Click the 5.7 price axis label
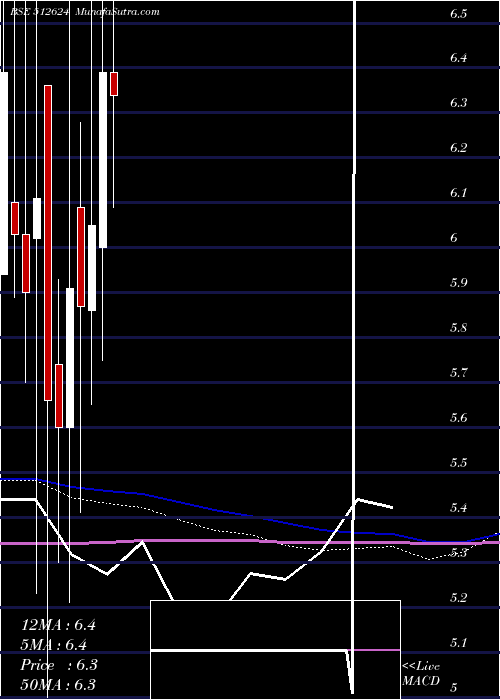Image resolution: width=500 pixels, height=700 pixels. click(458, 372)
